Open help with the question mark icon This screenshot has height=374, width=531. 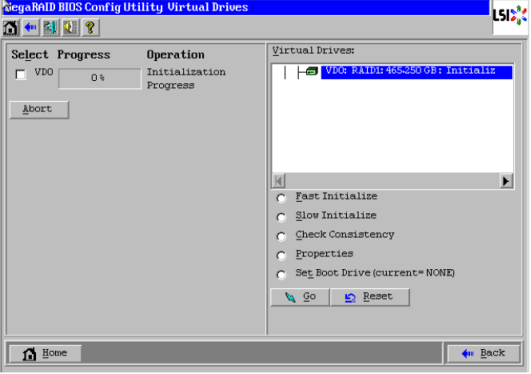(x=90, y=27)
